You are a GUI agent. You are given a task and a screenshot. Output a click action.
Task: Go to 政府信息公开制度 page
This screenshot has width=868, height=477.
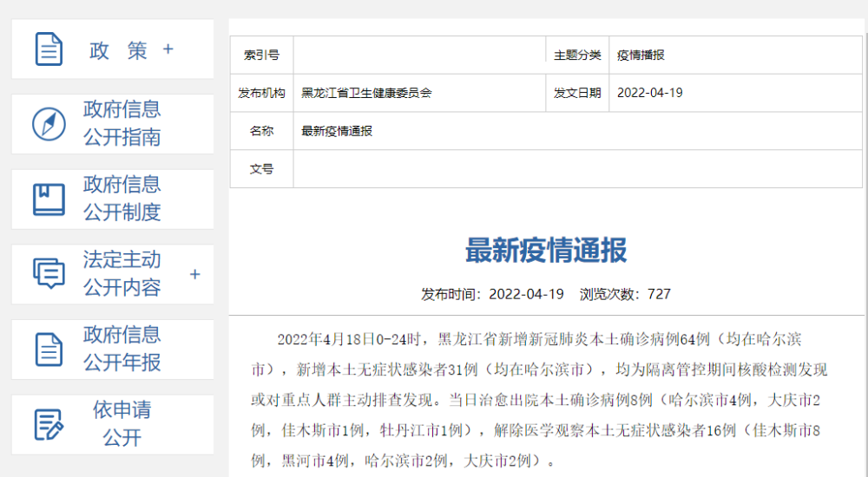122,198
